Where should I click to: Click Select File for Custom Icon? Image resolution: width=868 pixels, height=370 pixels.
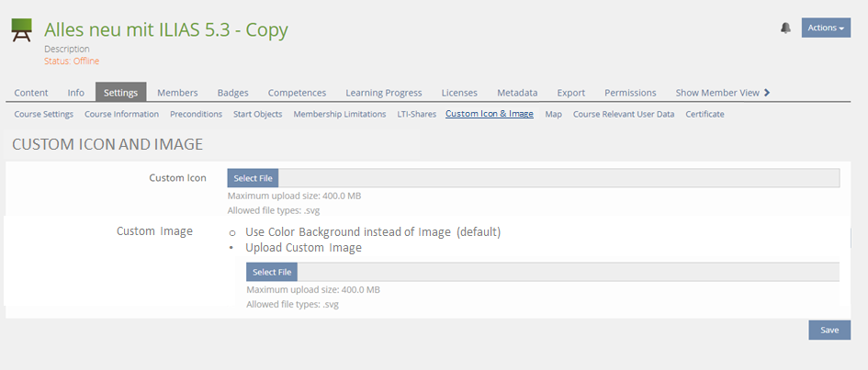click(253, 178)
